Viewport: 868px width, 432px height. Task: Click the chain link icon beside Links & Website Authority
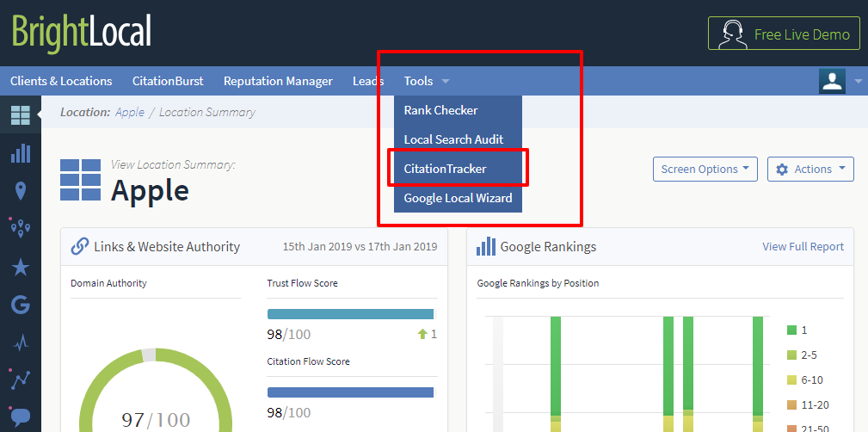click(80, 246)
